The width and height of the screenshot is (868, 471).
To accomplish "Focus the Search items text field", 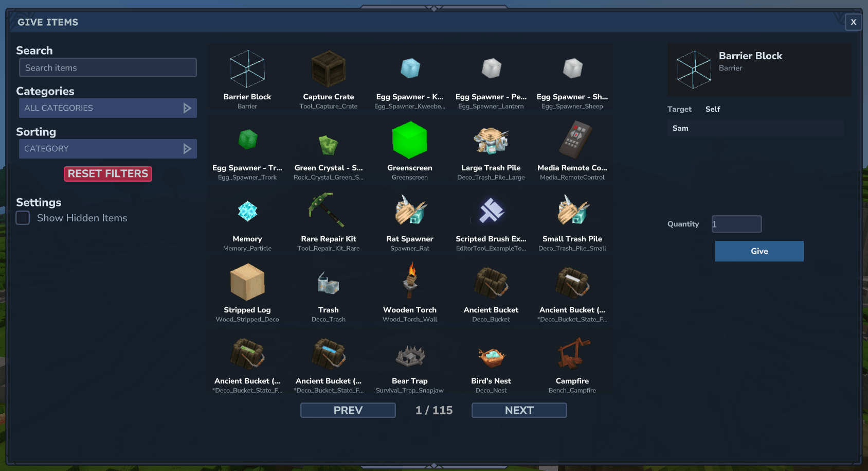I will coord(108,68).
